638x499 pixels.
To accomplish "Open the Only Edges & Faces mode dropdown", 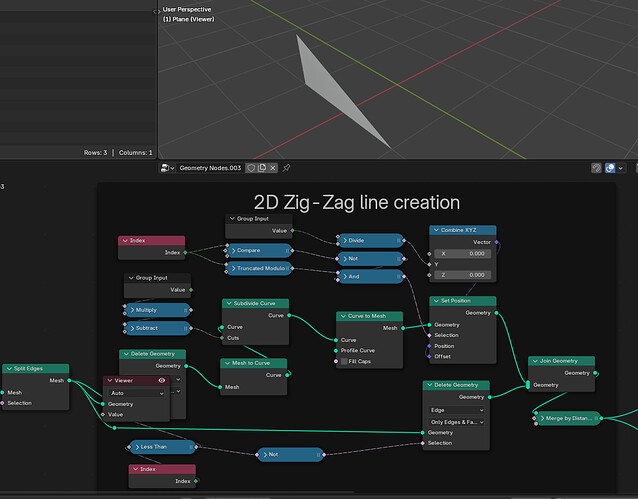I will (456, 422).
